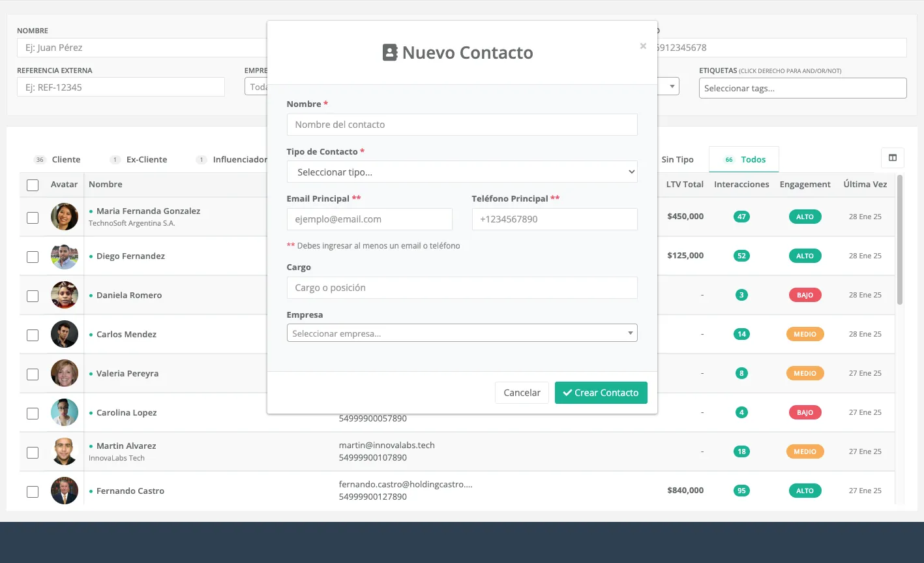Click Diego Fernandez's avatar photo
Viewport: 924px width, 563px height.
(x=65, y=256)
